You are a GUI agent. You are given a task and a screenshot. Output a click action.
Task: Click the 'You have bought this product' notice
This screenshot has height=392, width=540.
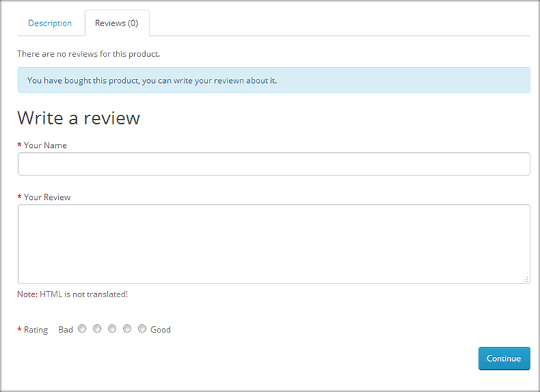(274, 80)
